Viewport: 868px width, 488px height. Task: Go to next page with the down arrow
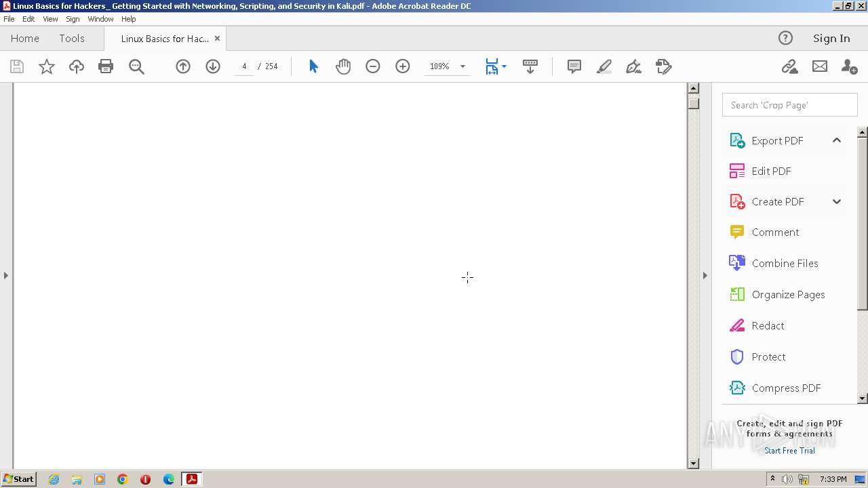[x=213, y=66]
